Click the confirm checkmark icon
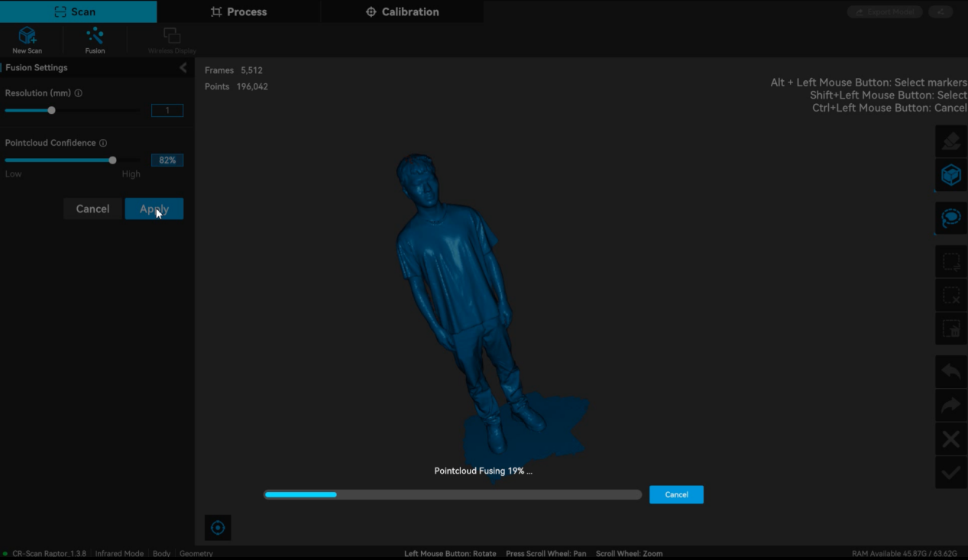Screen dimensions: 968x560 coord(950,473)
